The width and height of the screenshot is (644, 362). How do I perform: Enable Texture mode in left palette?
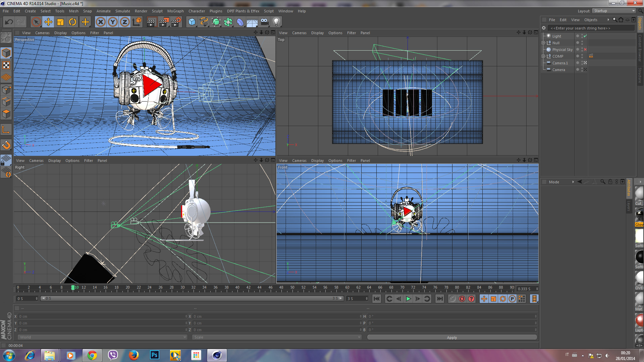click(x=6, y=65)
